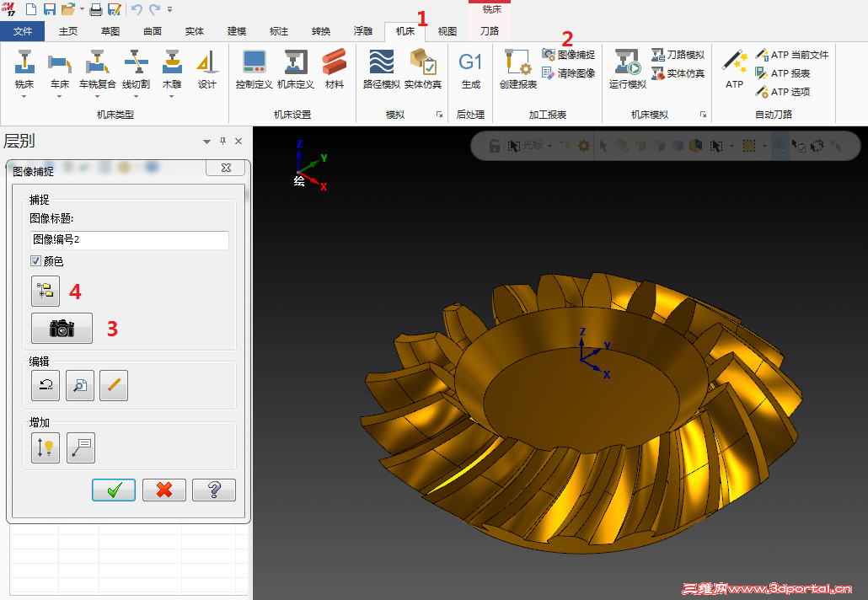868x600 pixels.
Task: Close the 图像捕捉 dialog
Action: point(226,168)
